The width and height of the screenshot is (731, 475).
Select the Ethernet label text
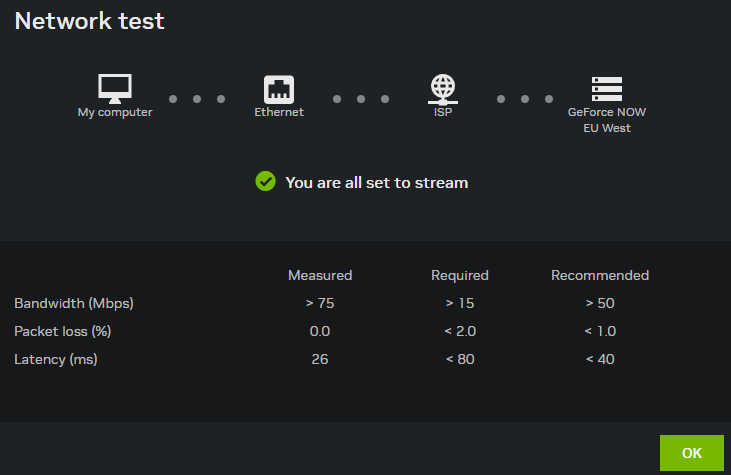(x=279, y=113)
